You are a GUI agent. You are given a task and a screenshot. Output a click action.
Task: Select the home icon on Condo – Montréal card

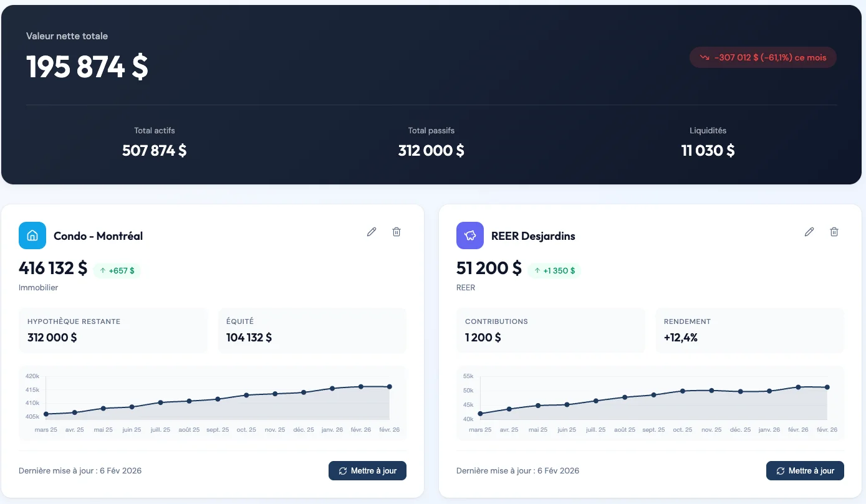pos(32,235)
